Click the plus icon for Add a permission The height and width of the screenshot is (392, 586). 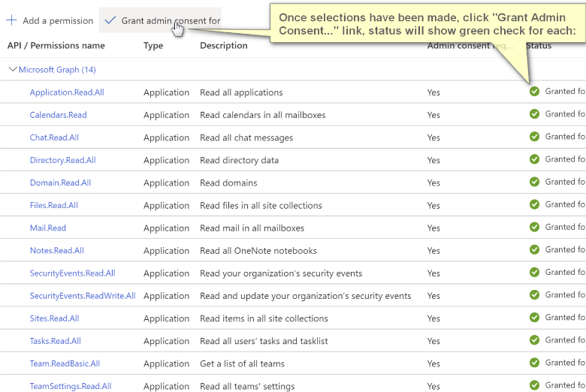(11, 20)
